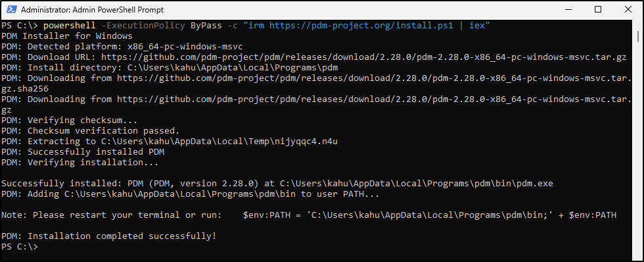
Task: Click the detected platform x86_64-pc-windows-msvc text
Action: coord(185,47)
